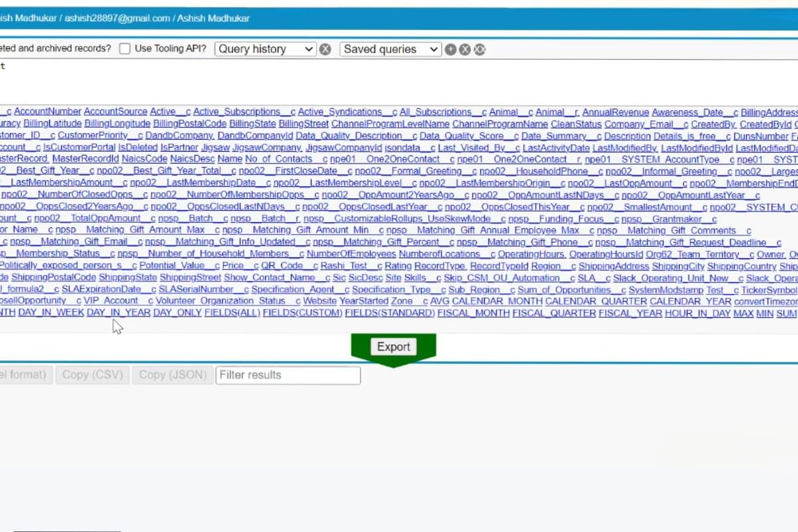Viewport: 798px width, 532px height.
Task: Click the Last_Visited_By__c field link
Action: (x=479, y=148)
